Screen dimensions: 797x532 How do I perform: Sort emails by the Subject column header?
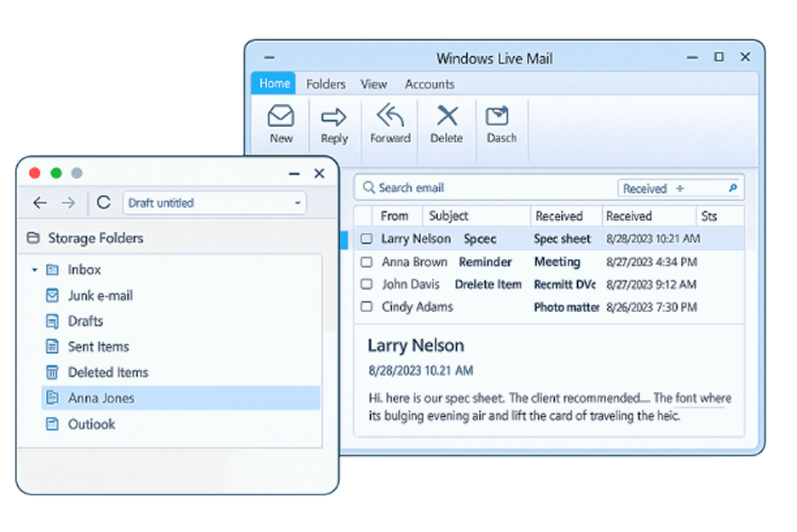pos(448,217)
